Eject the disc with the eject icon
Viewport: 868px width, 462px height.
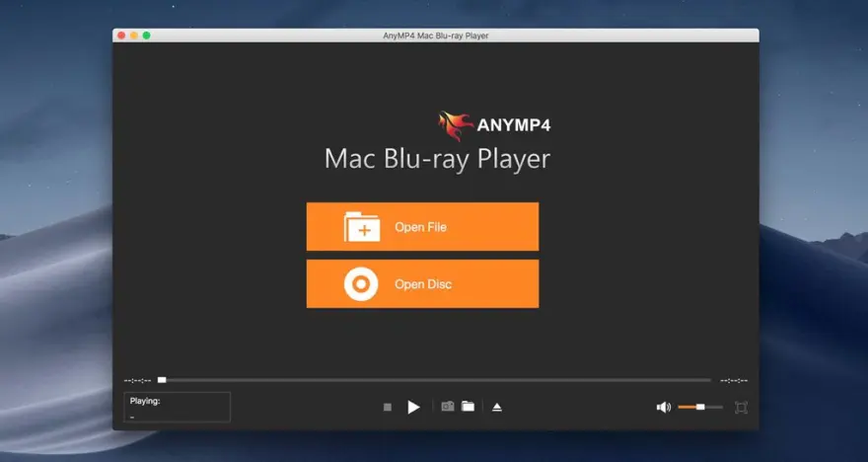(497, 407)
